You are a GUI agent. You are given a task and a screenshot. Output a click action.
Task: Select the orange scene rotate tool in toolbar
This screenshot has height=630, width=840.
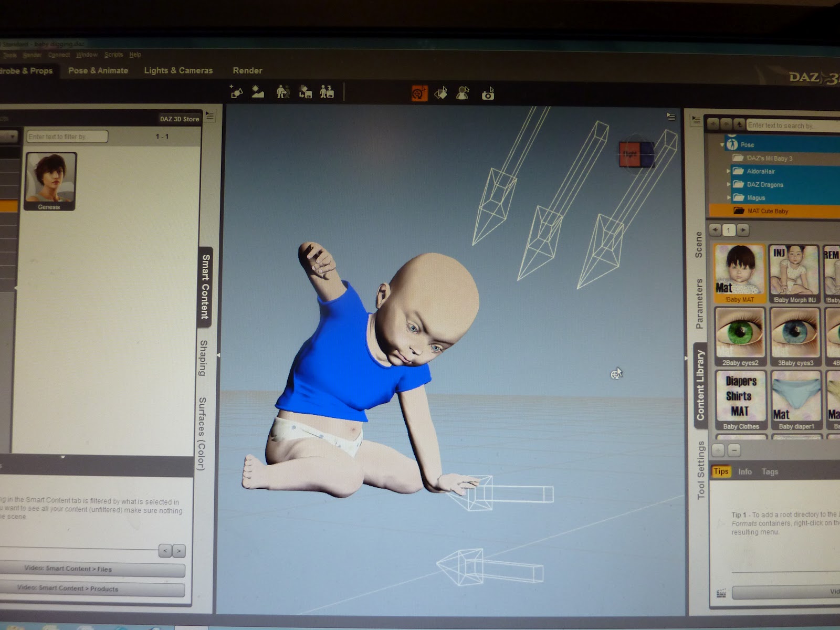coord(420,93)
